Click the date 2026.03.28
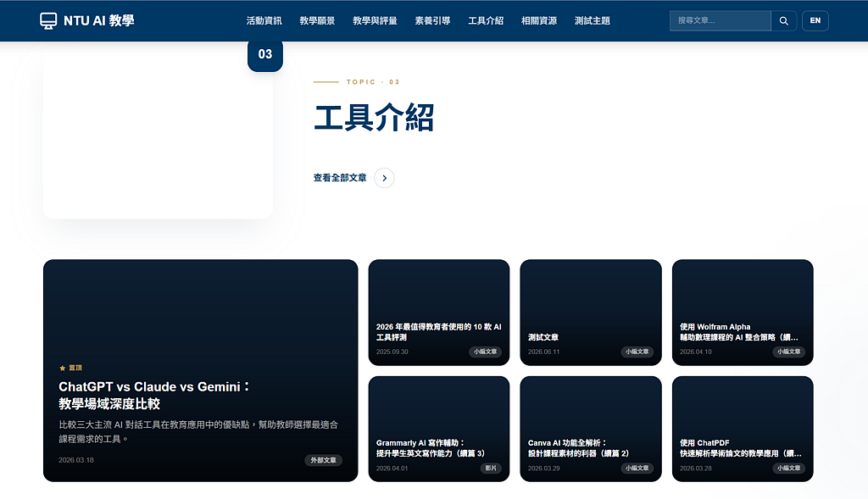This screenshot has width=868, height=499. click(x=696, y=468)
